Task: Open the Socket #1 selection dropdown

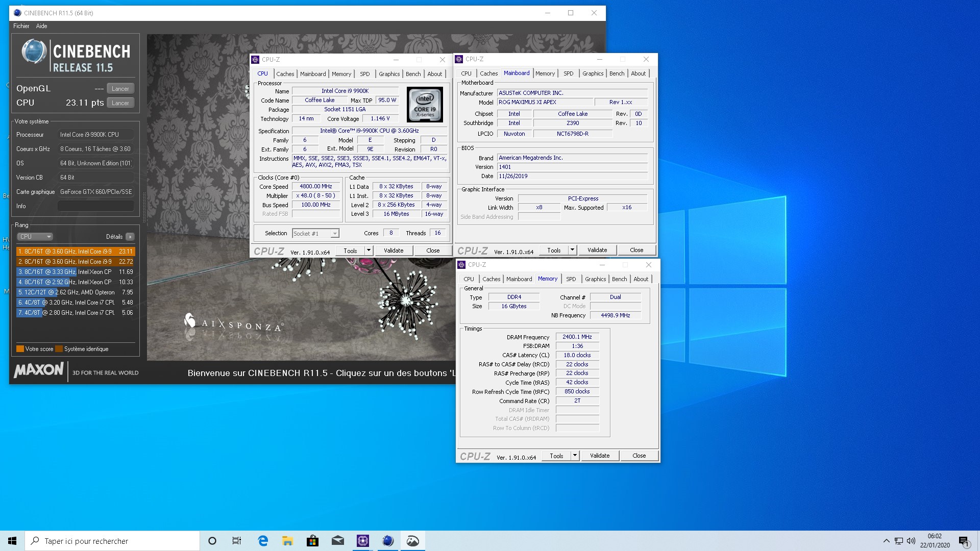Action: point(315,234)
